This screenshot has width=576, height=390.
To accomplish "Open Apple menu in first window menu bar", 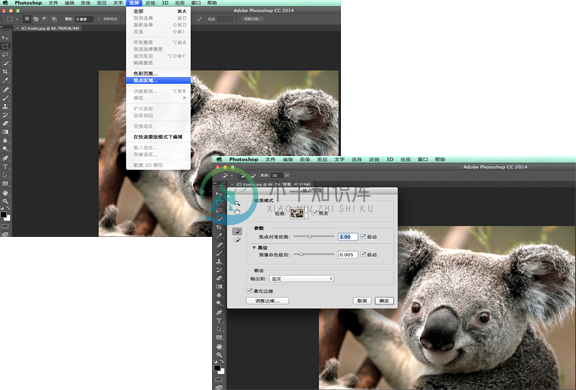I will pos(5,3).
